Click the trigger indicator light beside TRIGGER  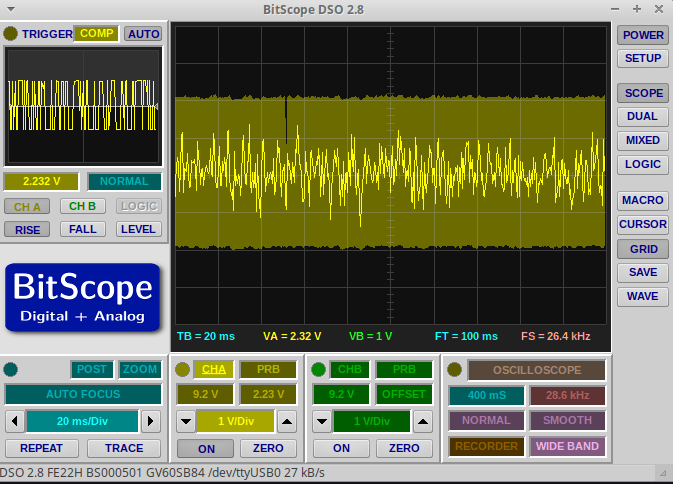[x=10, y=33]
